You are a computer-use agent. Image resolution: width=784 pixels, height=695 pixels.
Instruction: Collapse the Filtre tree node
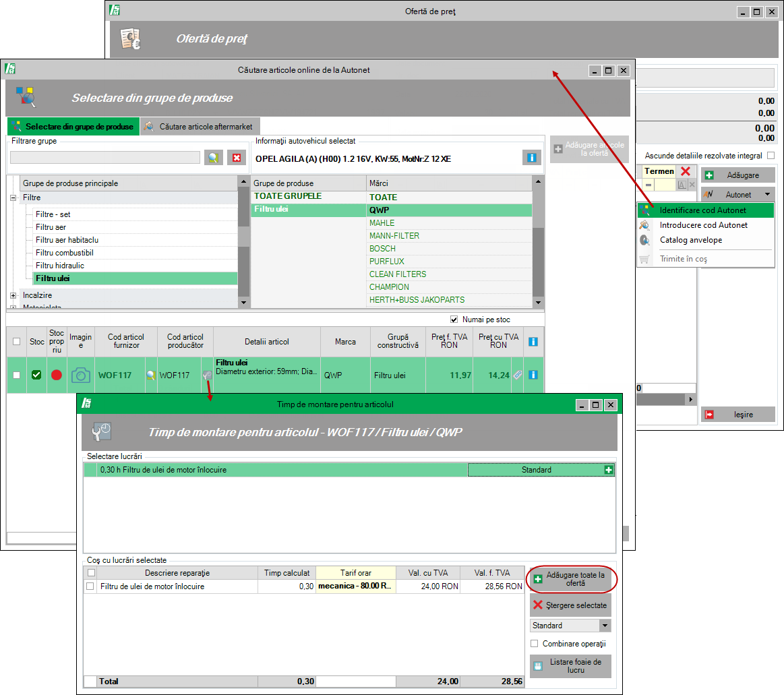point(13,198)
